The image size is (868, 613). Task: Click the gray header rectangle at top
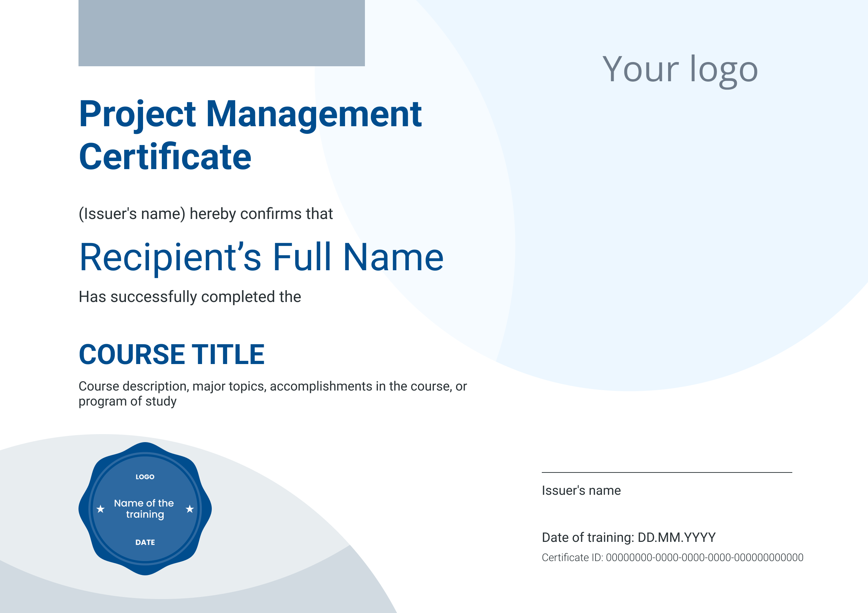click(221, 32)
